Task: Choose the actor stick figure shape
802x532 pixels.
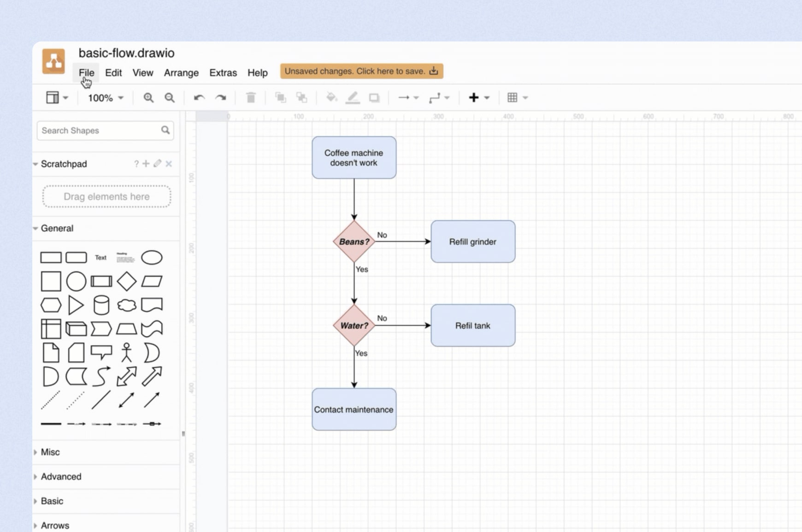Action: click(x=126, y=353)
